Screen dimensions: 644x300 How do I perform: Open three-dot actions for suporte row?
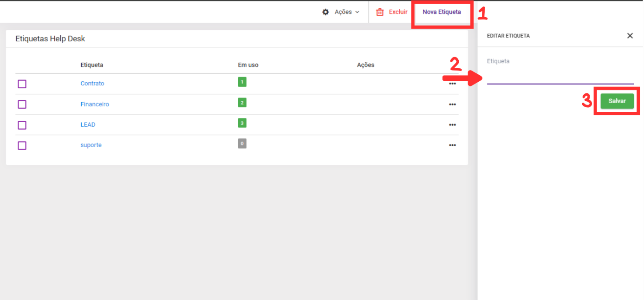[452, 145]
